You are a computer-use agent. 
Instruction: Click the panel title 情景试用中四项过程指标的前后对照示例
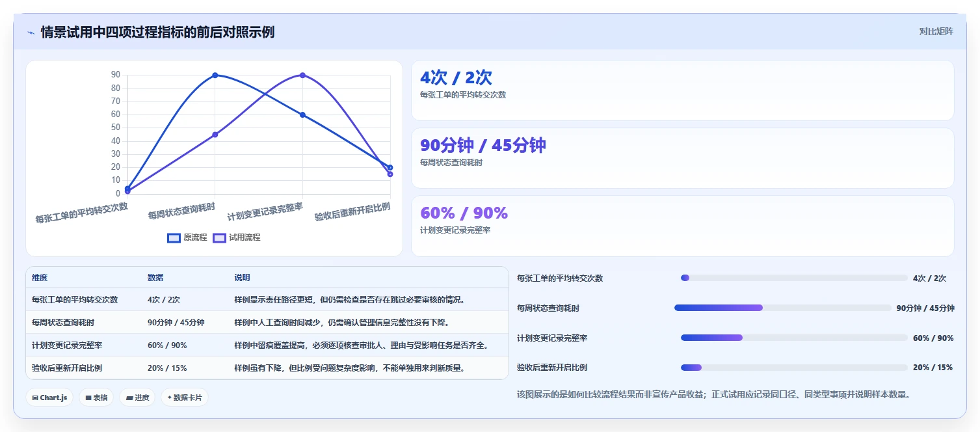tap(157, 32)
